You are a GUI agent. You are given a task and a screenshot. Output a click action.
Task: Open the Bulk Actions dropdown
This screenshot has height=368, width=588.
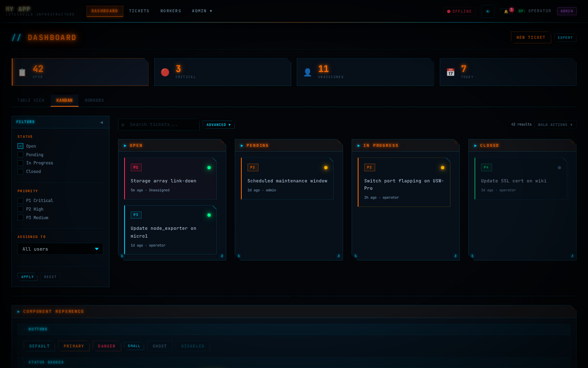pos(555,125)
